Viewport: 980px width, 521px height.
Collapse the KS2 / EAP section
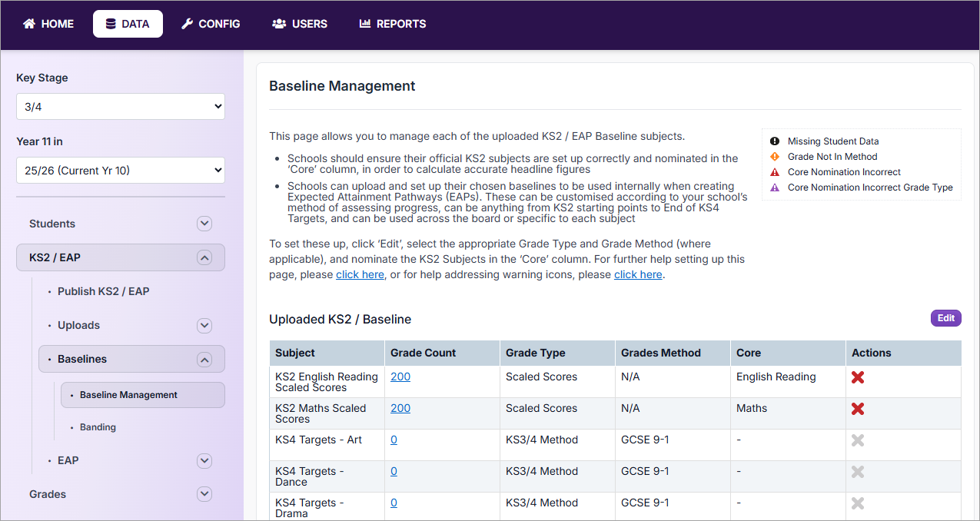(204, 257)
